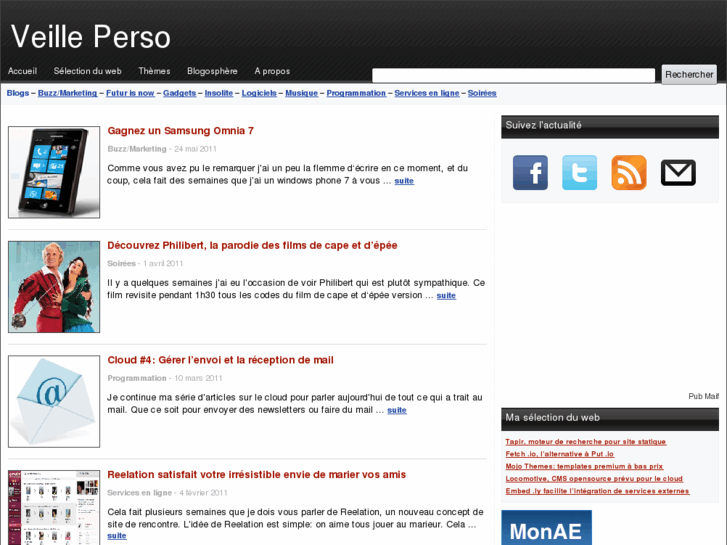Click suite link of Samsung Omnia article
The width and height of the screenshot is (727, 545).
point(404,181)
